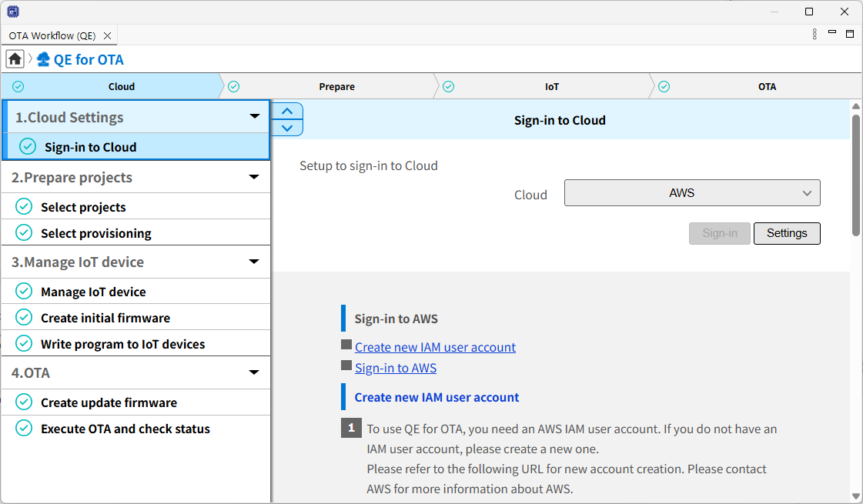This screenshot has height=504, width=863.
Task: Switch to the IoT workflow step
Action: pyautogui.click(x=551, y=87)
